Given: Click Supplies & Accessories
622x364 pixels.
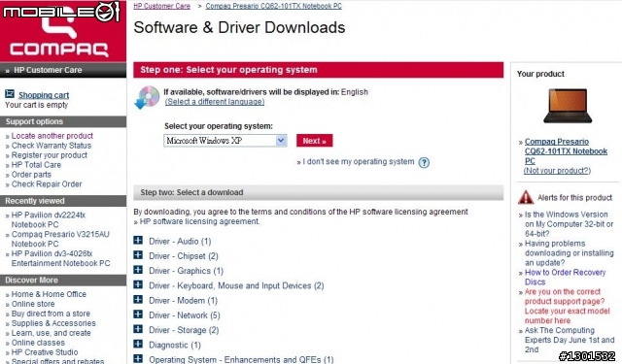Looking at the screenshot, I should point(53,323).
